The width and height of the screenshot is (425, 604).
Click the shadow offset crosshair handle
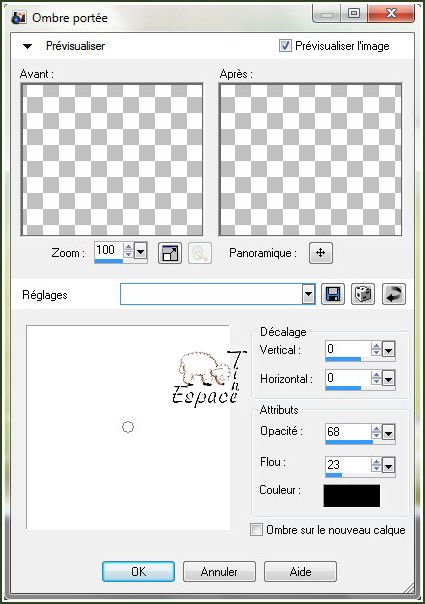pos(128,427)
